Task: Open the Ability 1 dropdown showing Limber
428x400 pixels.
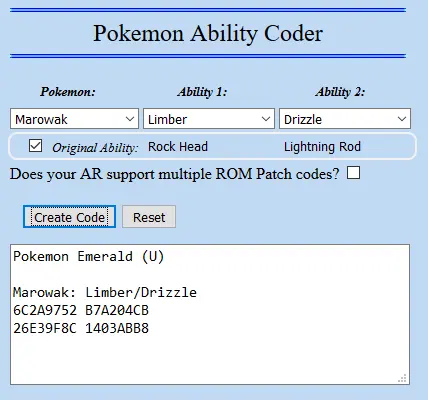Action: pyautogui.click(x=209, y=119)
